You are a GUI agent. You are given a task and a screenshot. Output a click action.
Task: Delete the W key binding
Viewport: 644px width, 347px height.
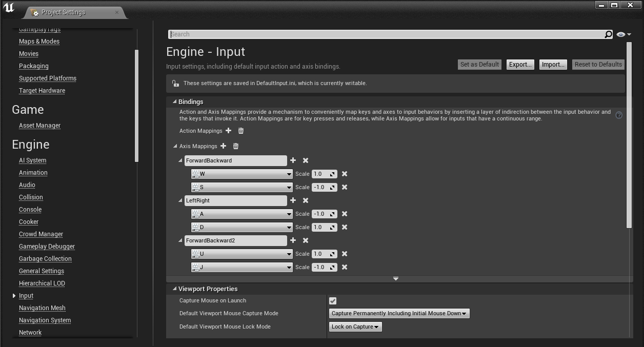point(345,174)
